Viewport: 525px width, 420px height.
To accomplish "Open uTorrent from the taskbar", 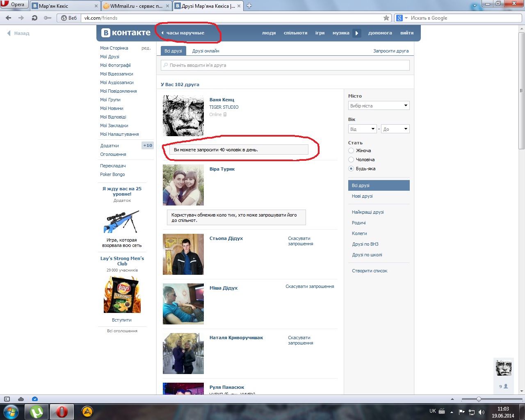I will pyautogui.click(x=37, y=411).
